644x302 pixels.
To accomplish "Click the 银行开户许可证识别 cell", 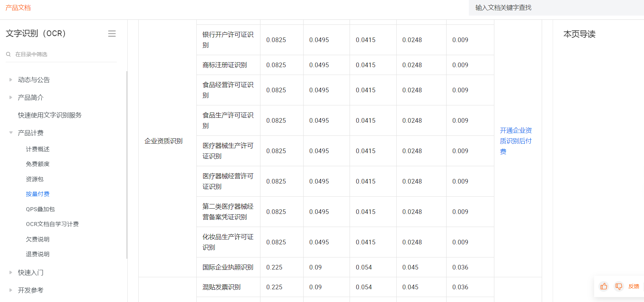I will (x=228, y=40).
